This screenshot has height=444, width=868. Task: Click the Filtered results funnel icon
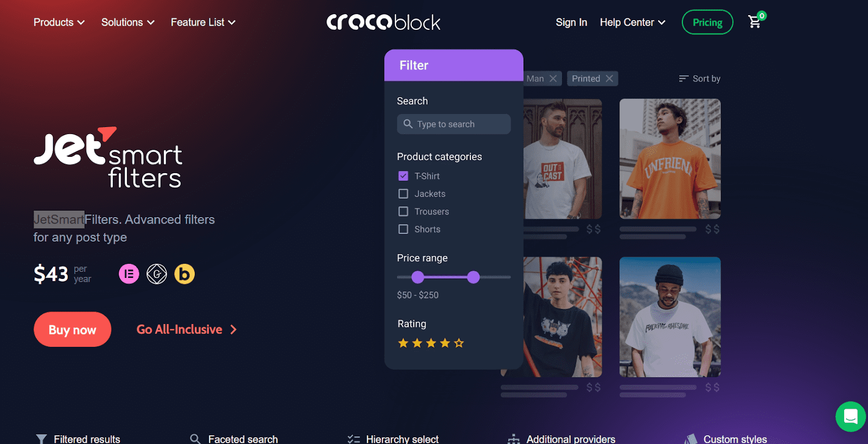(41, 439)
